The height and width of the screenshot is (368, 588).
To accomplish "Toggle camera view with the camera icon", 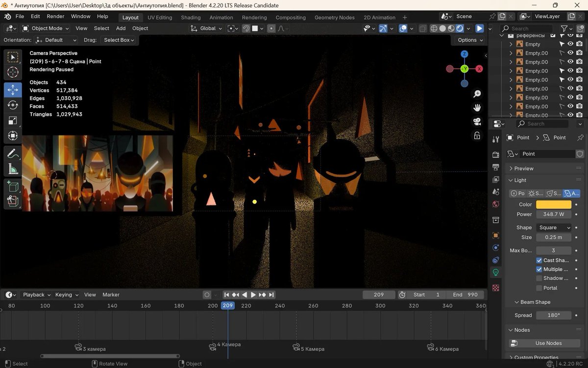I will click(x=477, y=122).
